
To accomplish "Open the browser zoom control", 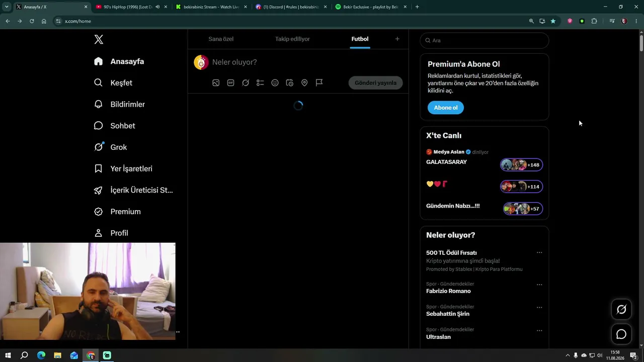I will [531, 21].
